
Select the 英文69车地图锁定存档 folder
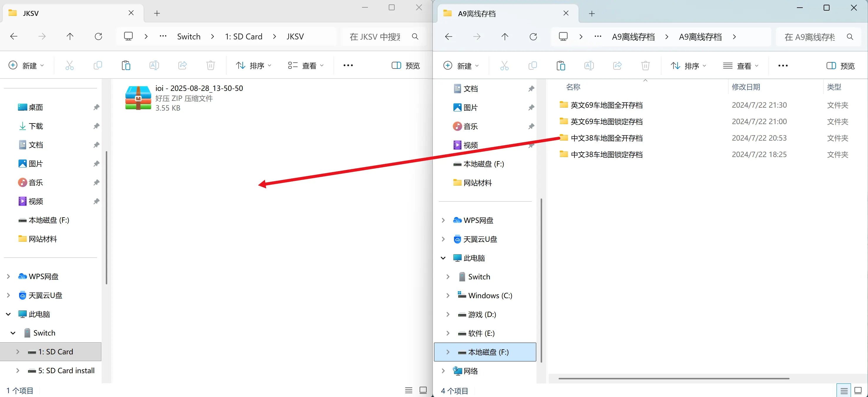601,121
